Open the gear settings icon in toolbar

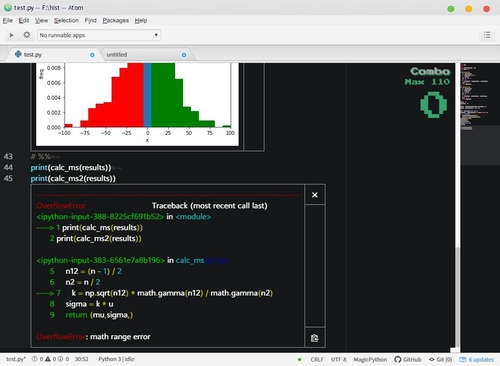click(x=27, y=35)
